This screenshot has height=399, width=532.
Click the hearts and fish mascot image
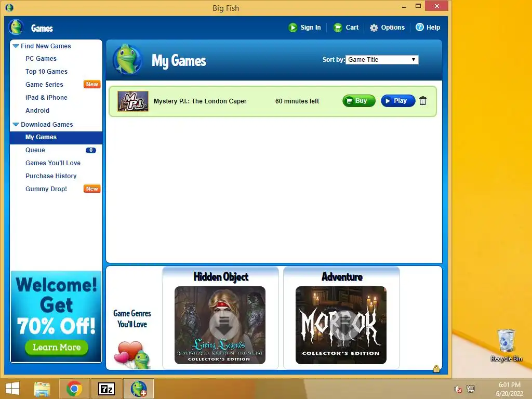132,355
